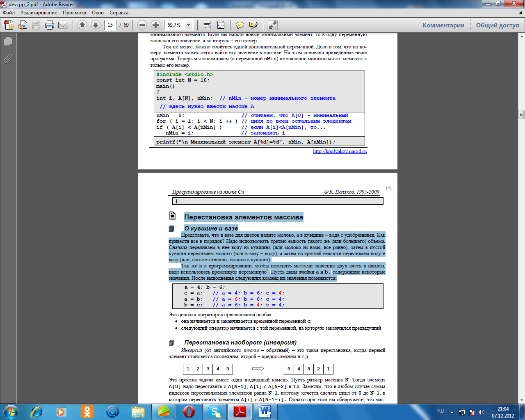Screen dimensions: 525x420
Task: Print the document using the printer icon
Action: pos(50,25)
